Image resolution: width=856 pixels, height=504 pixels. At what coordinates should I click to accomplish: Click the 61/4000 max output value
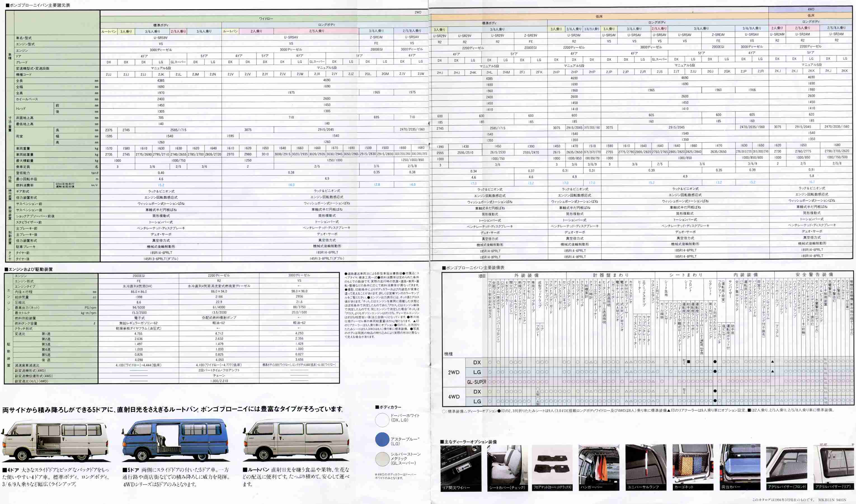tap(219, 307)
